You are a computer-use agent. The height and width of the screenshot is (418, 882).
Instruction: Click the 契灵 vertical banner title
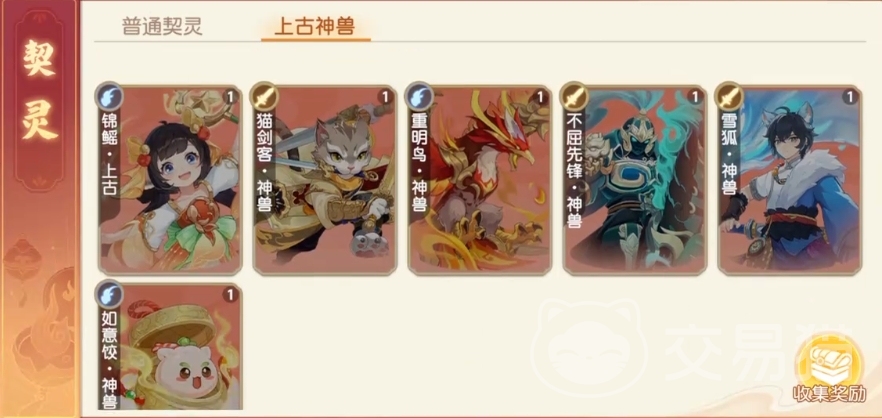[x=39, y=90]
